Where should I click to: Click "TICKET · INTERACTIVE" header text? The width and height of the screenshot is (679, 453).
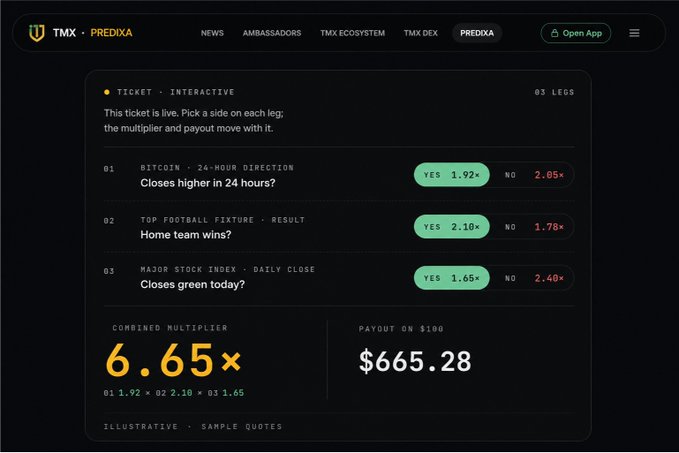(176, 92)
